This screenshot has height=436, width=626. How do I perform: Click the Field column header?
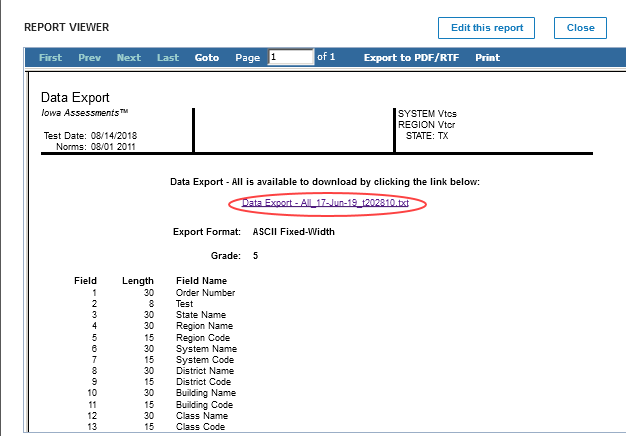(86, 281)
